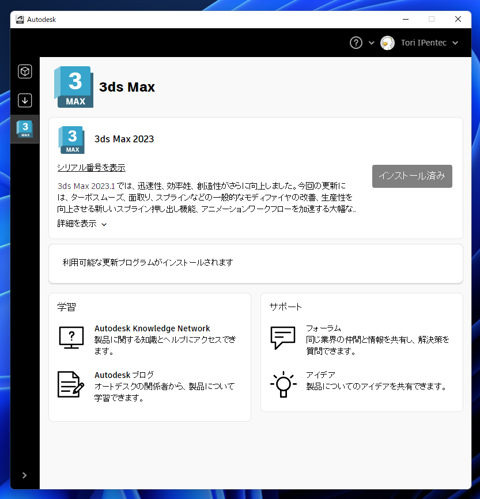
Task: Click the forum speech bubble icon
Action: 283,338
